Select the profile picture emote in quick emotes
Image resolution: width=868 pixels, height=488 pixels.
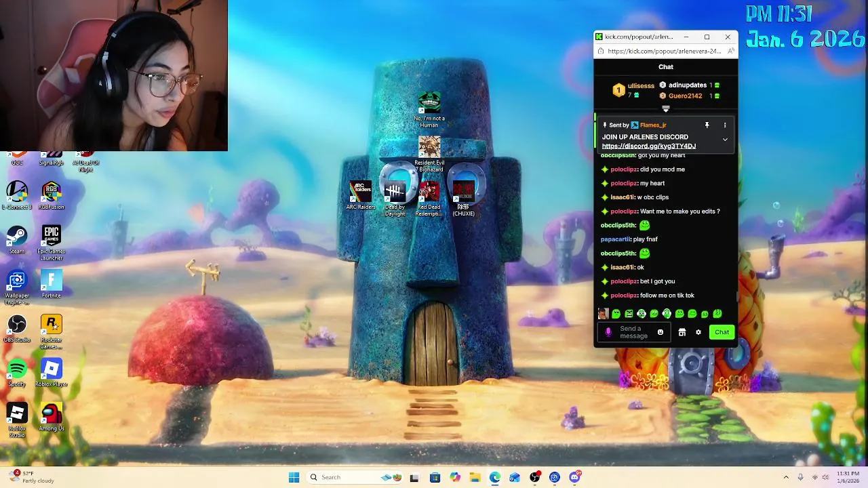pos(603,314)
